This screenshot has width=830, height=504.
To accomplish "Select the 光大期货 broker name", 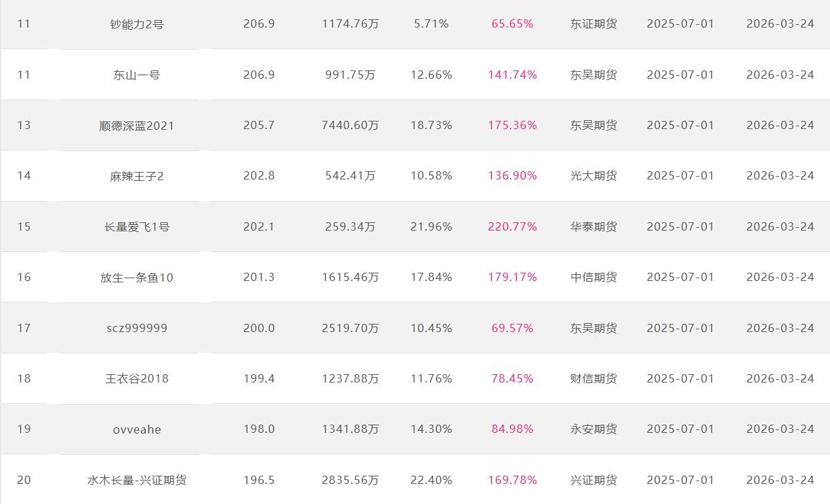I will click(593, 176).
